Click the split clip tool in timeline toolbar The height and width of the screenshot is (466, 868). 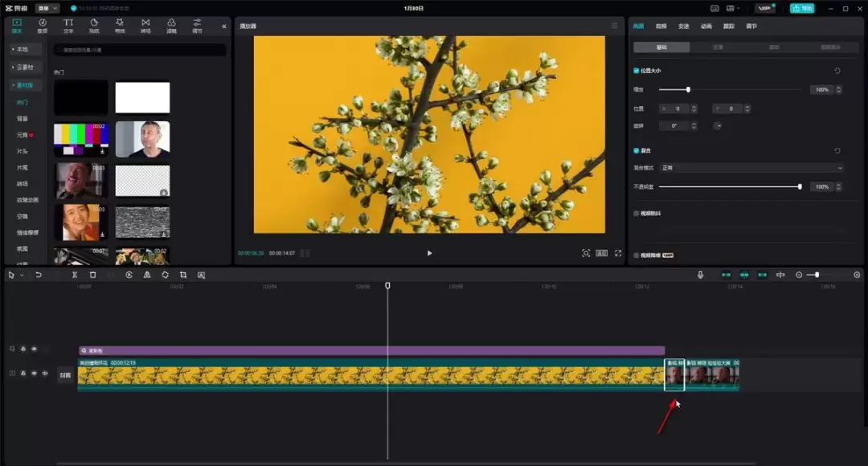tap(75, 275)
